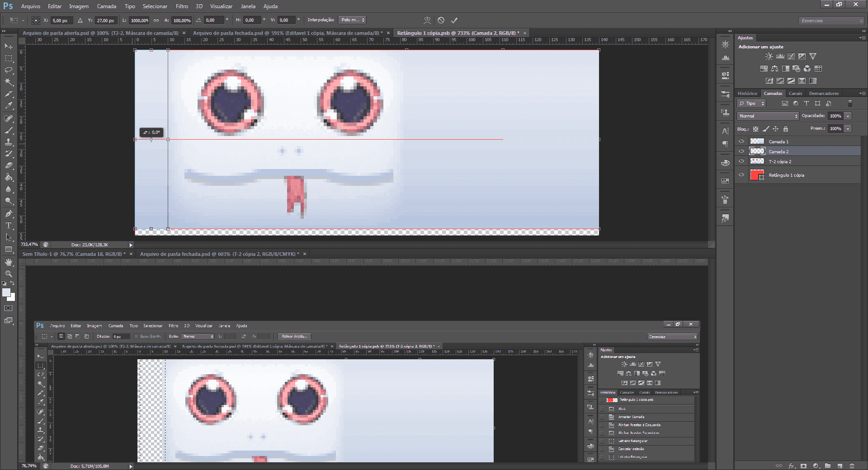Add a Color Balance adjustment
The height and width of the screenshot is (470, 868).
775,69
